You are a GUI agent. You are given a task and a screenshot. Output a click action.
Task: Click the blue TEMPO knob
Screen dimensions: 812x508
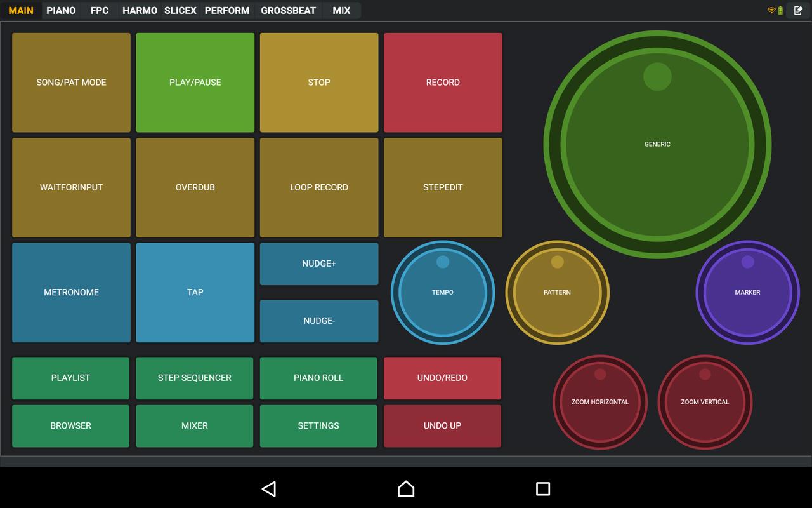443,292
